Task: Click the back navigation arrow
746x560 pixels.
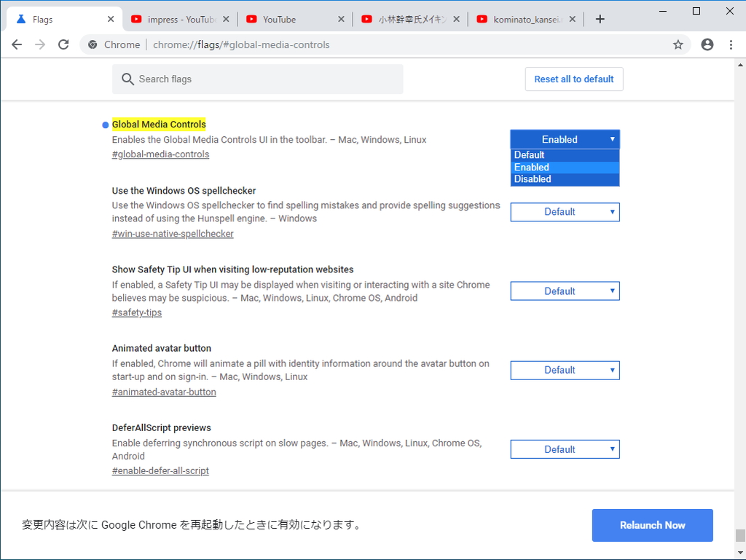Action: pos(17,44)
